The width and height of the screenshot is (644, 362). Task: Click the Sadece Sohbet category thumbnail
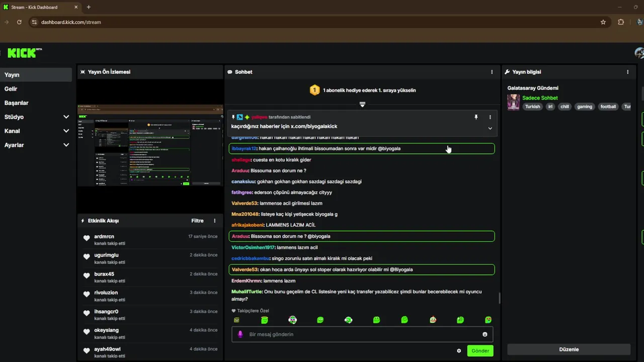click(513, 102)
